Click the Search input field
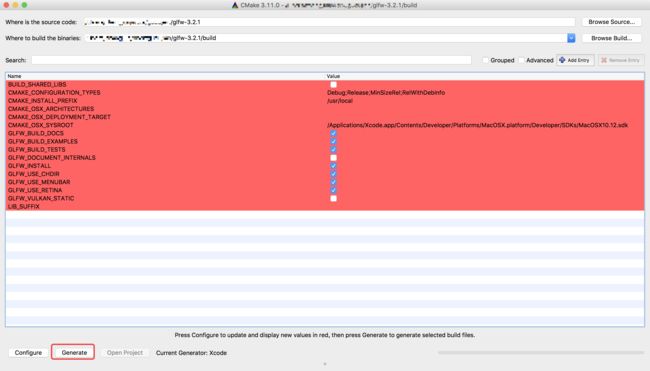Viewport: 650px width, 371px height. [251, 60]
